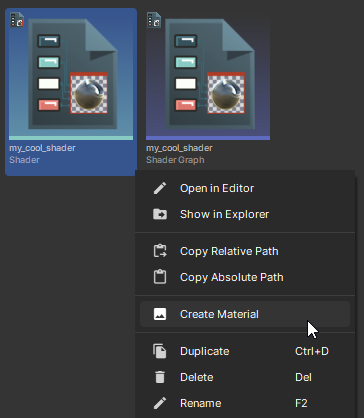
Task: Click the stacked pages icon beside Duplicate
Action: pyautogui.click(x=160, y=351)
